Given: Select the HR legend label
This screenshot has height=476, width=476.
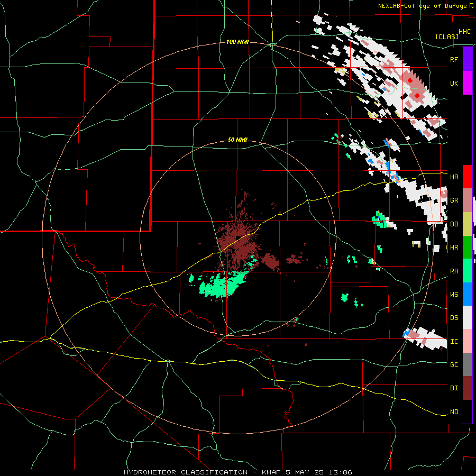Looking at the screenshot, I should point(454,248).
